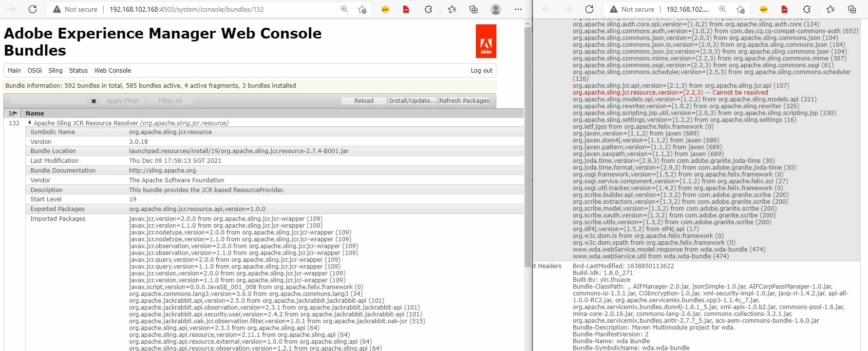Click 'Build-Jdk: 1.8.0_271' line in right window

point(603,273)
